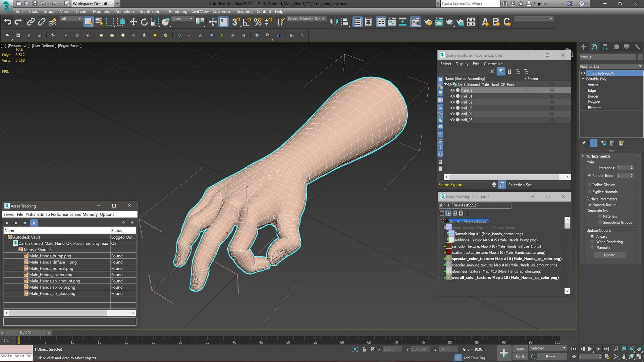Toggle the Render Iters checkbox

pyautogui.click(x=589, y=175)
